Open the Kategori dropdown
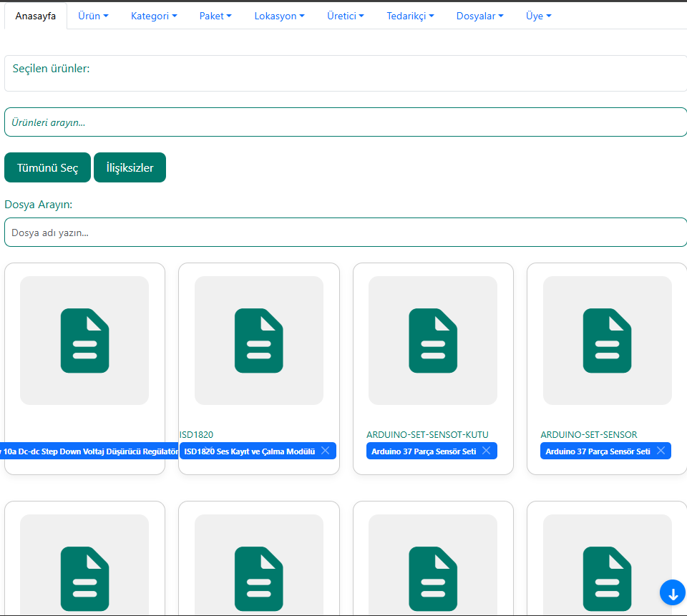 (x=154, y=16)
